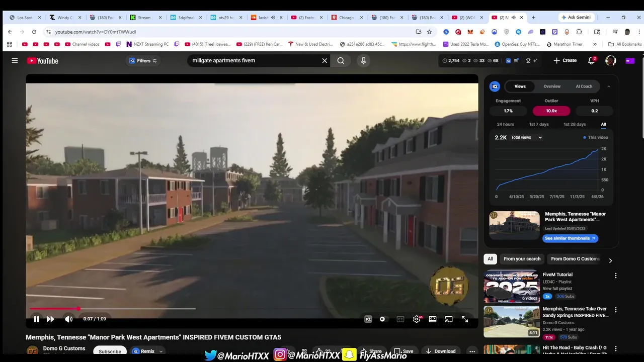Image resolution: width=644 pixels, height=362 pixels.
Task: Toggle closed captions CC button
Action: pyautogui.click(x=400, y=319)
